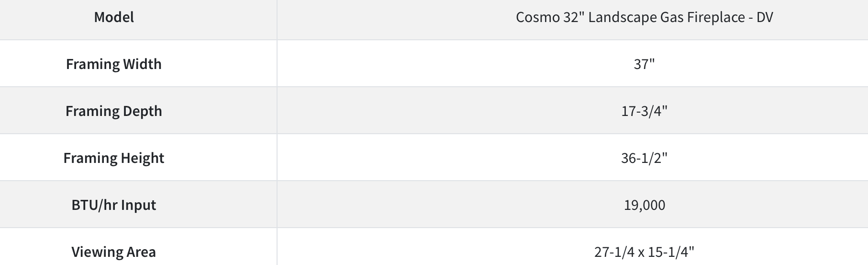Click the word Input in BTU/hr row

(x=138, y=205)
